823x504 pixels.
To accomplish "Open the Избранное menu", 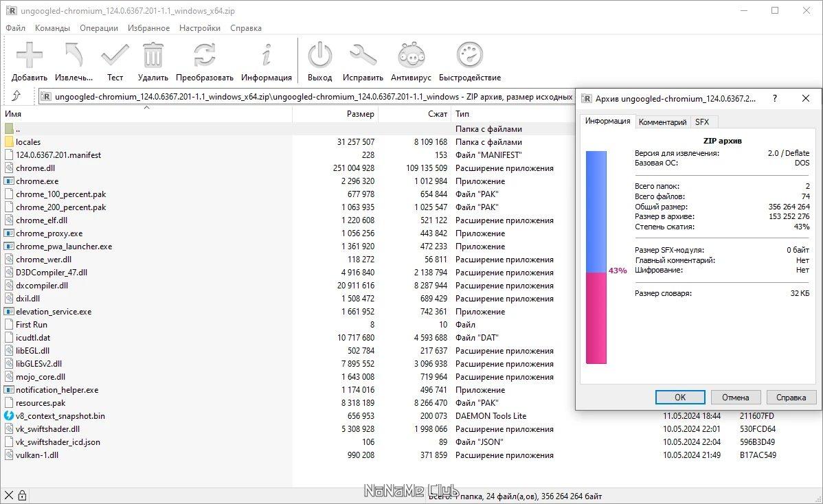I will click(x=148, y=27).
